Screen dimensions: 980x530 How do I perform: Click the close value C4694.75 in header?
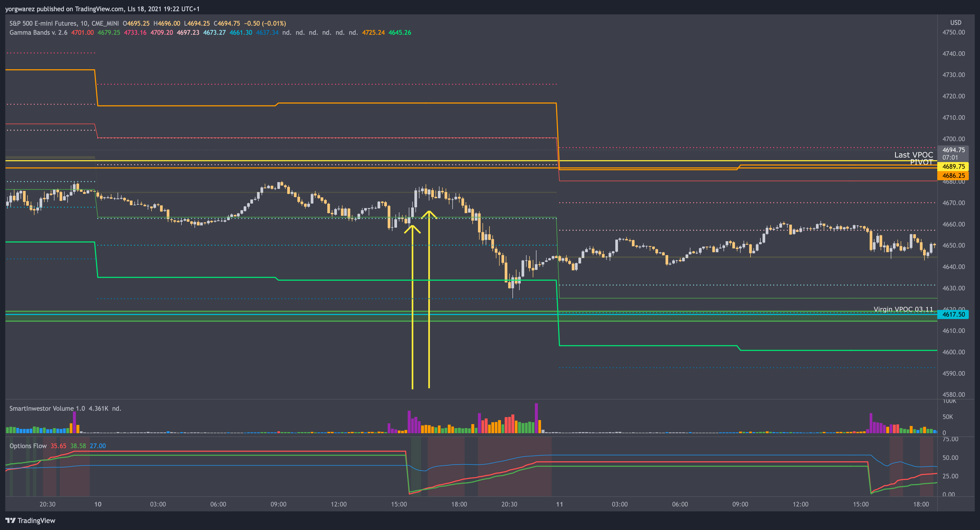pos(227,23)
